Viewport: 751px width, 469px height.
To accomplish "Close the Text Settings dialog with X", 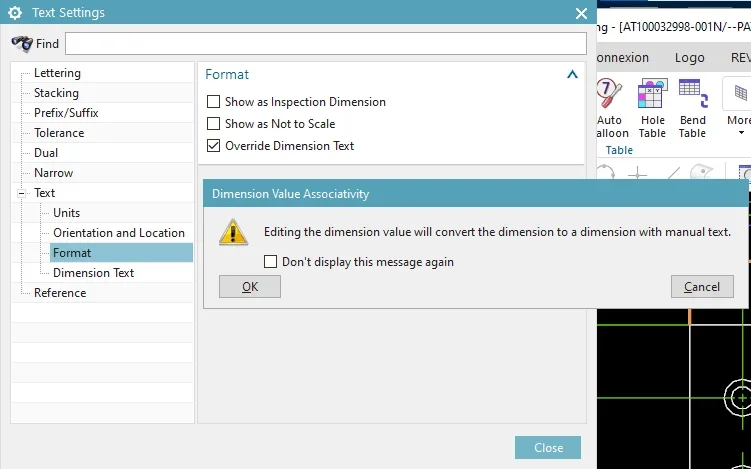I will (581, 13).
